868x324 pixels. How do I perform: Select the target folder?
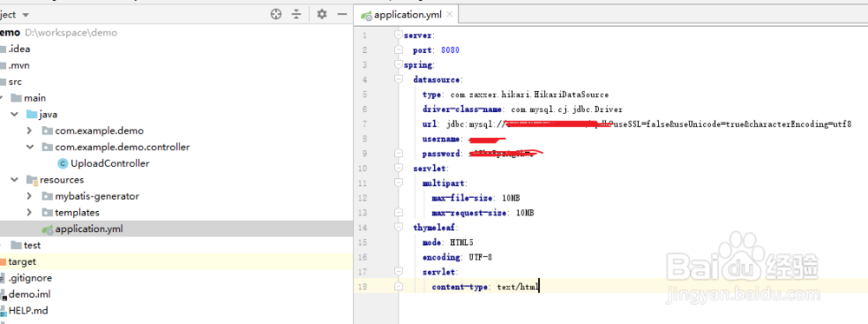tap(23, 261)
